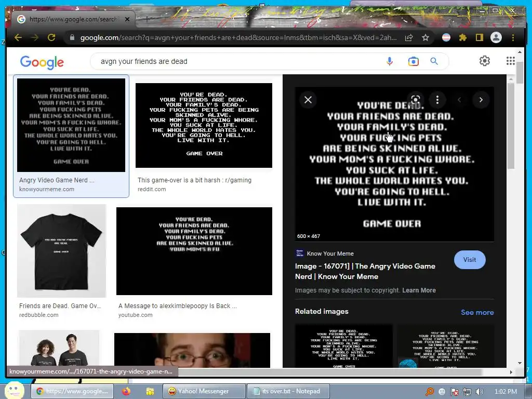Viewport: 532px width, 399px height.
Task: Open the man with glasses thumbnail
Action: click(x=192, y=350)
